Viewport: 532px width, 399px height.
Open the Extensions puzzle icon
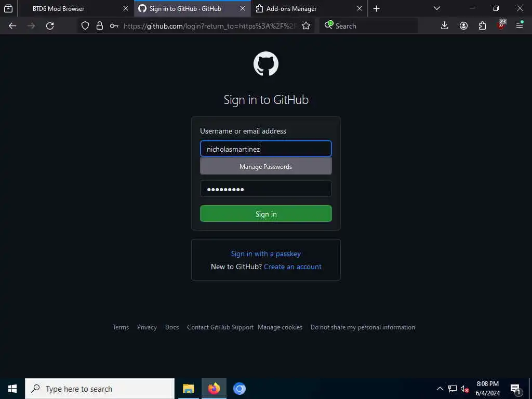[x=482, y=26]
